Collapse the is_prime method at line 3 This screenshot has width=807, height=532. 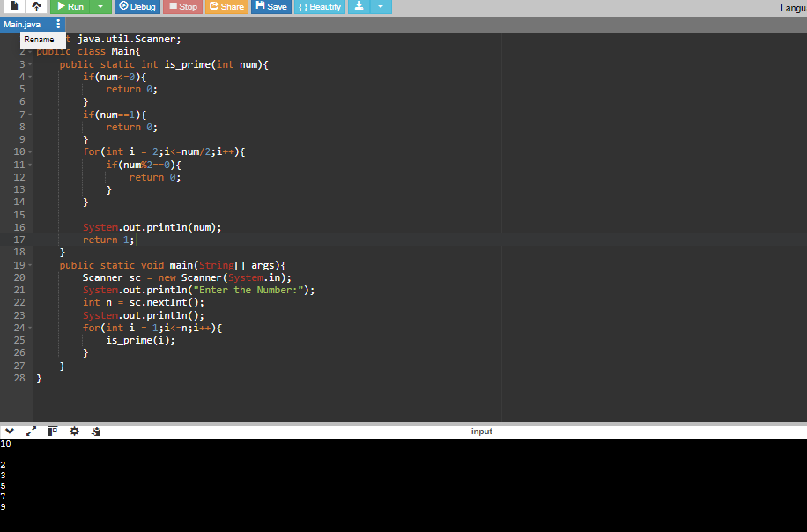tap(30, 64)
